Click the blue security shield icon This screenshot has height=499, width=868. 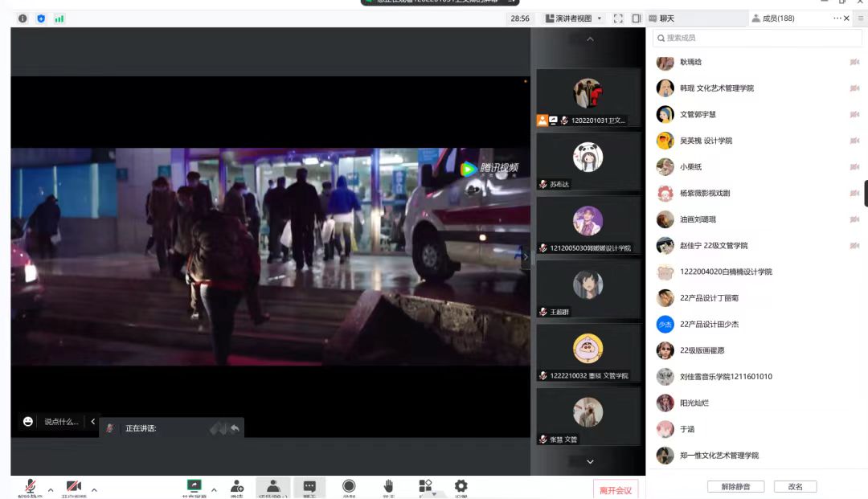[x=41, y=18]
